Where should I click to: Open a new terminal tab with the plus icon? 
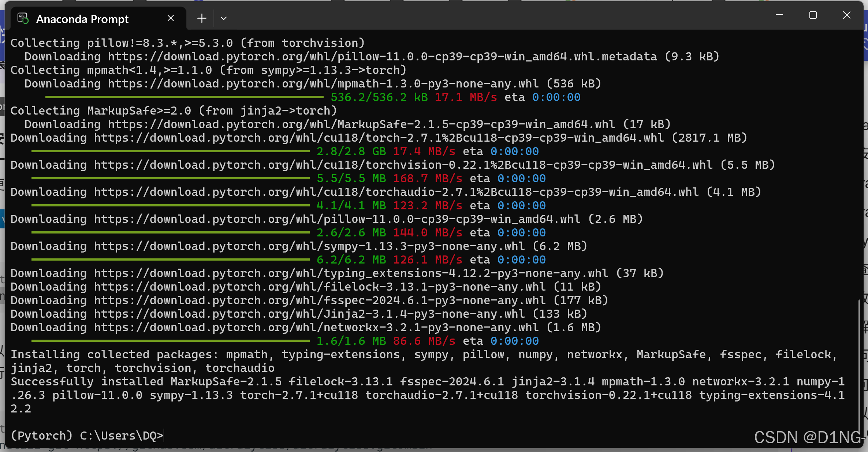pyautogui.click(x=201, y=18)
